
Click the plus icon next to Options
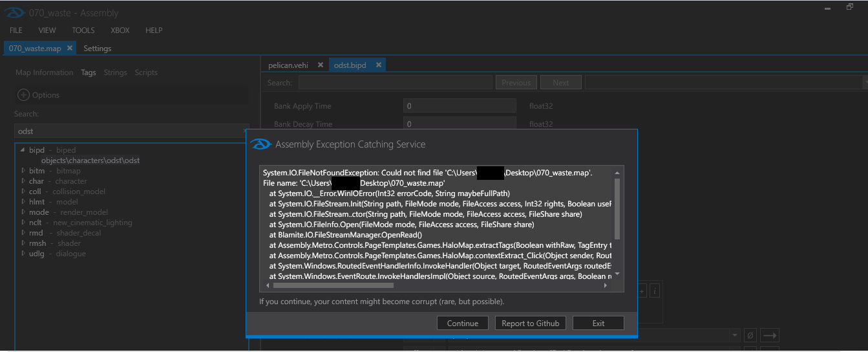point(23,94)
